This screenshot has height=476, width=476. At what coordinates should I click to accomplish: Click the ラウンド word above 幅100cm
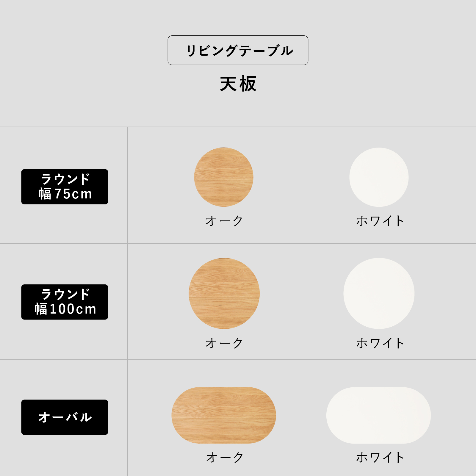tap(65, 294)
